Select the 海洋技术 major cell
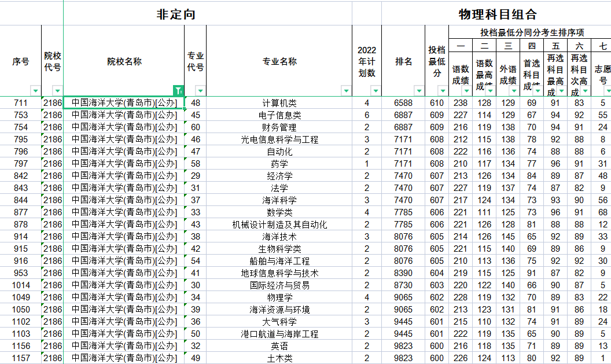The image size is (611, 364). 279,237
